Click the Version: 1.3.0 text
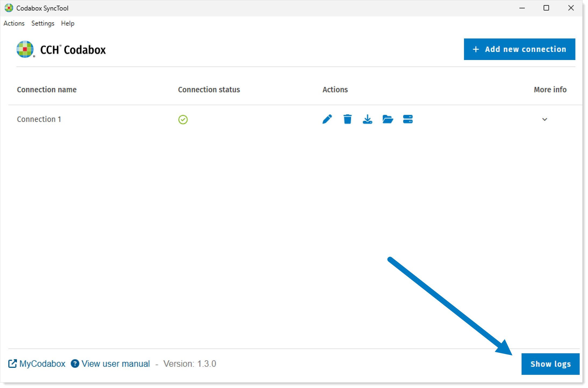Image resolution: width=588 pixels, height=388 pixels. pyautogui.click(x=190, y=364)
